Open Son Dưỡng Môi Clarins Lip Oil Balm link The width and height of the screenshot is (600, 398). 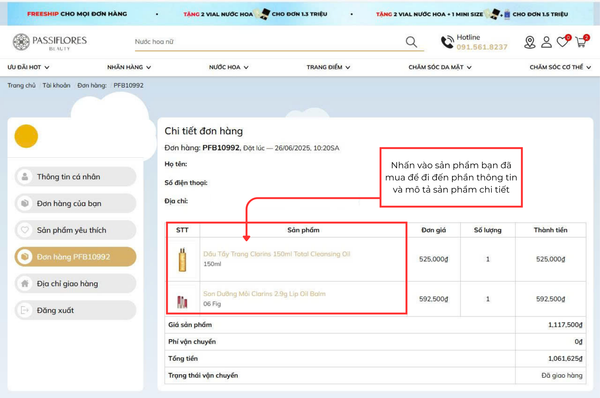(264, 294)
